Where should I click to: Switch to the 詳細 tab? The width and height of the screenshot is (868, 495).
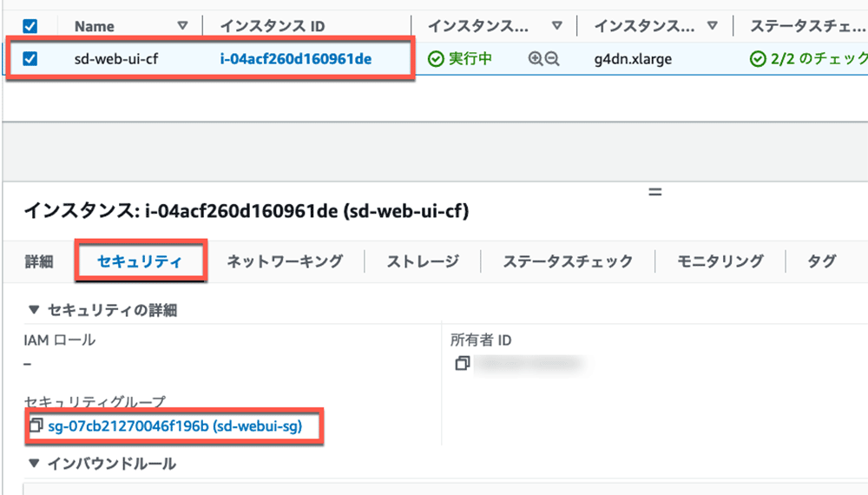(39, 261)
